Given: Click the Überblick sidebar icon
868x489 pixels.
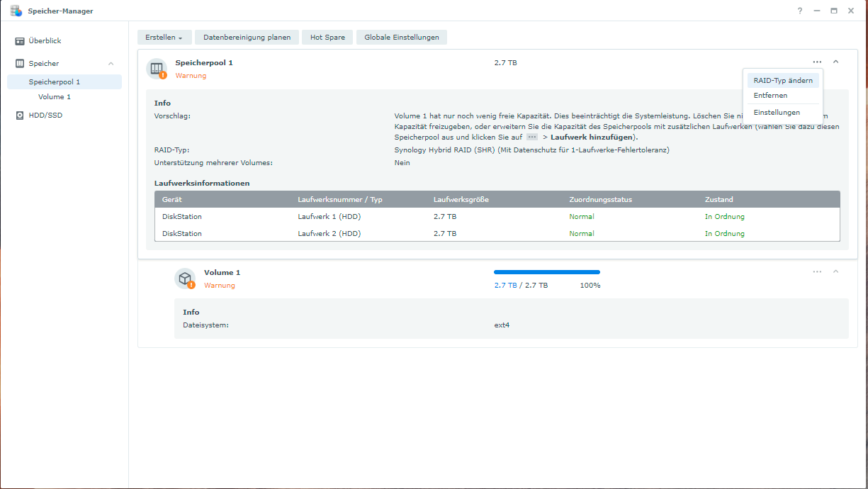Looking at the screenshot, I should click(x=20, y=41).
